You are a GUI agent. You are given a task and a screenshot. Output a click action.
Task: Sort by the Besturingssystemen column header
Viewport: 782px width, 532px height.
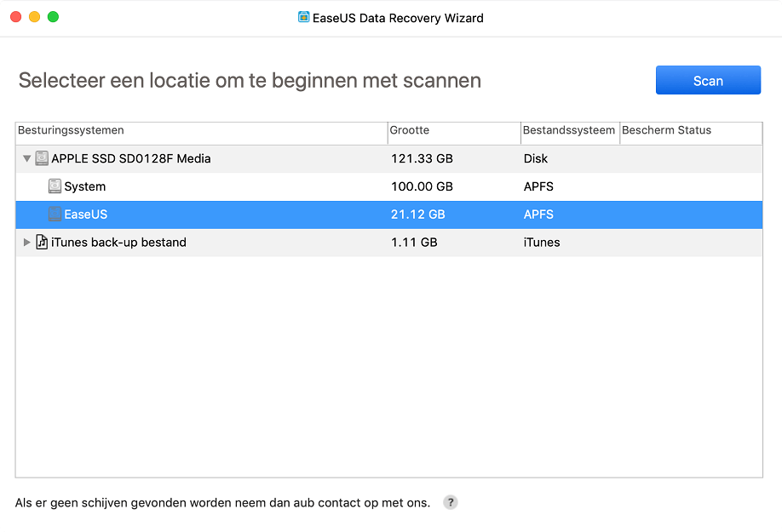[x=202, y=133]
